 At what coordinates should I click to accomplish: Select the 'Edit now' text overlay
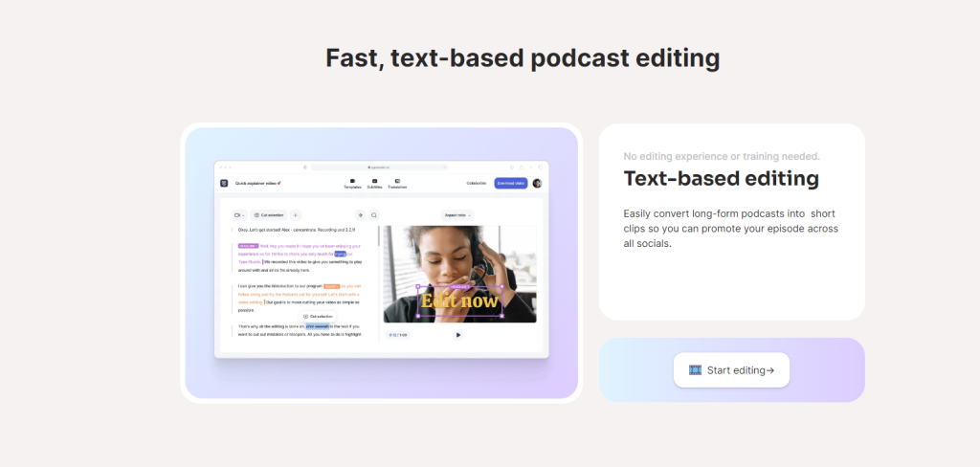click(x=459, y=301)
